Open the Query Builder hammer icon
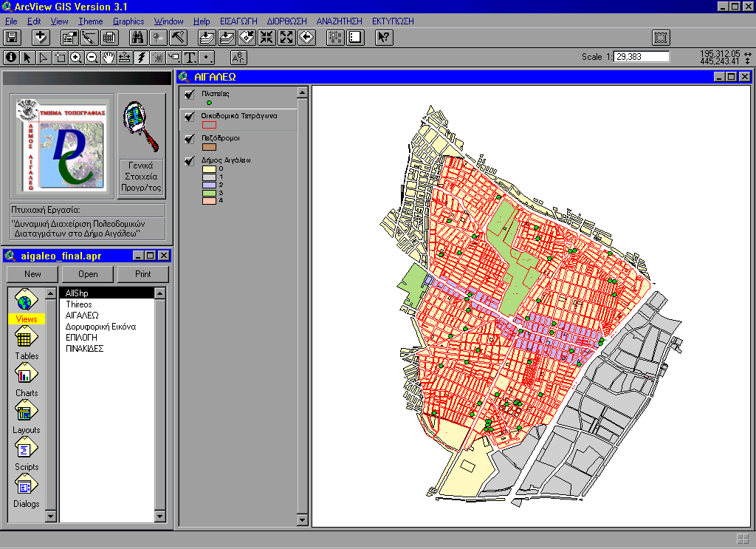This screenshot has width=756, height=549. [x=177, y=37]
